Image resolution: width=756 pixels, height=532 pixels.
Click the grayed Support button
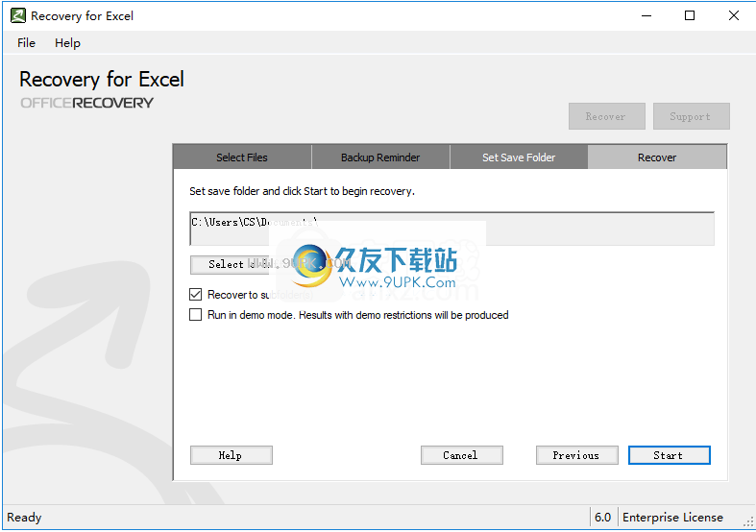click(x=691, y=116)
